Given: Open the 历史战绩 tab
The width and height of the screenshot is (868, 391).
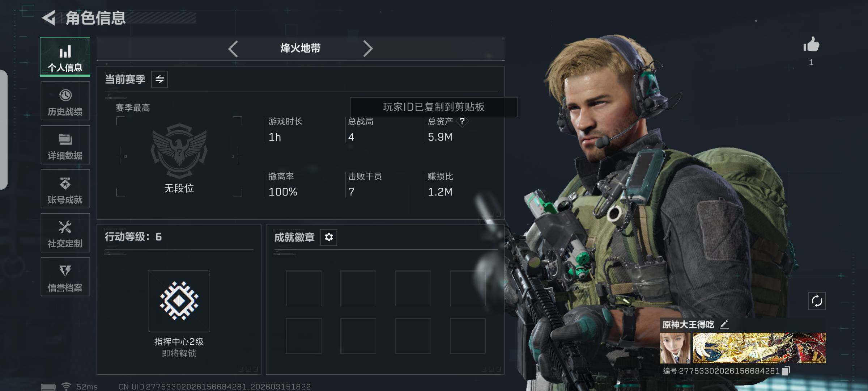Looking at the screenshot, I should [x=65, y=101].
